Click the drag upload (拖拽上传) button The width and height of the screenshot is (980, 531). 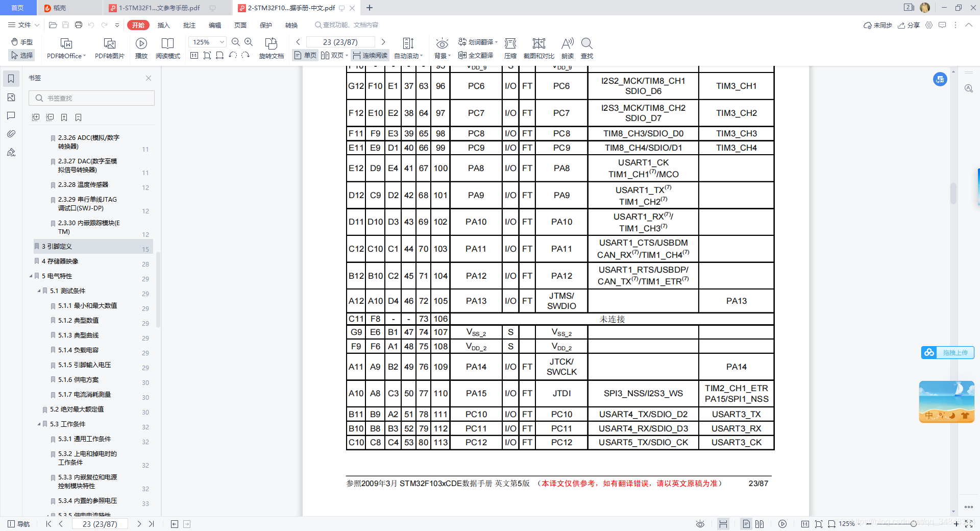[x=948, y=352]
